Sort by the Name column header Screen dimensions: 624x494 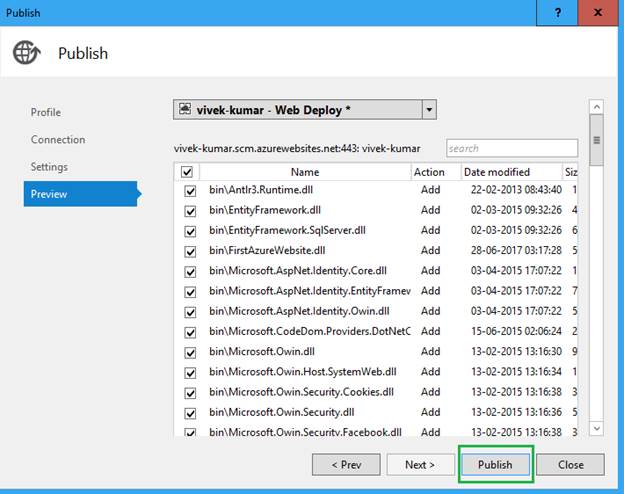[x=305, y=172]
